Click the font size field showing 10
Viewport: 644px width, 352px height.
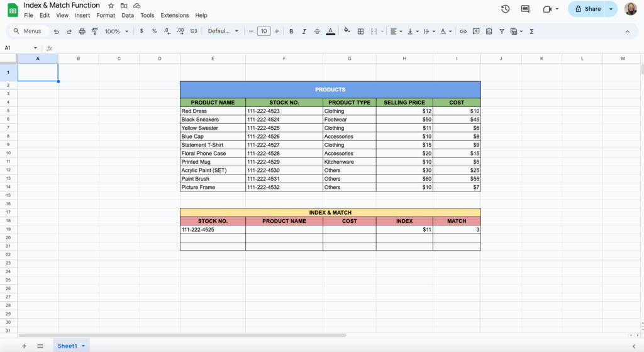[x=264, y=31]
